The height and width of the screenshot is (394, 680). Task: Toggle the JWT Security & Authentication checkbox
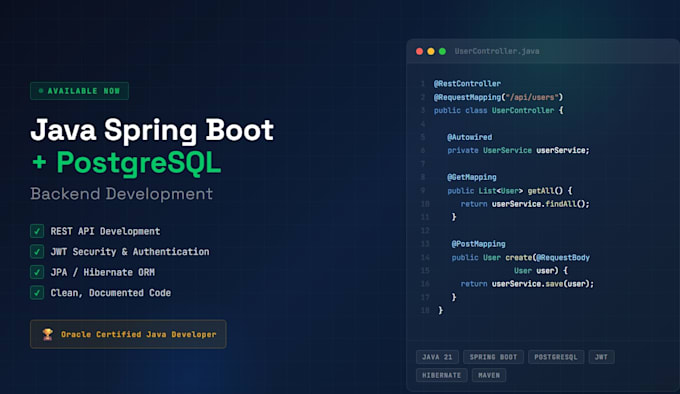(37, 251)
